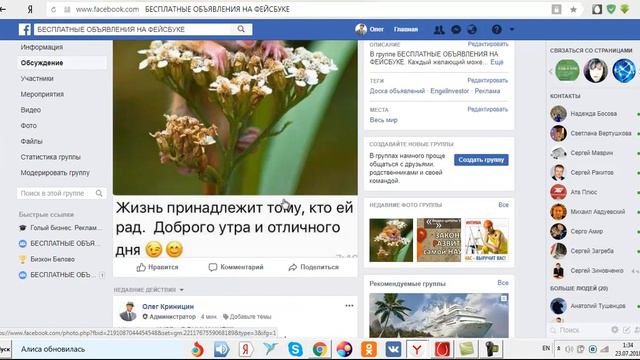Click the group search field
The width and height of the screenshot is (640, 360).
(x=61, y=193)
